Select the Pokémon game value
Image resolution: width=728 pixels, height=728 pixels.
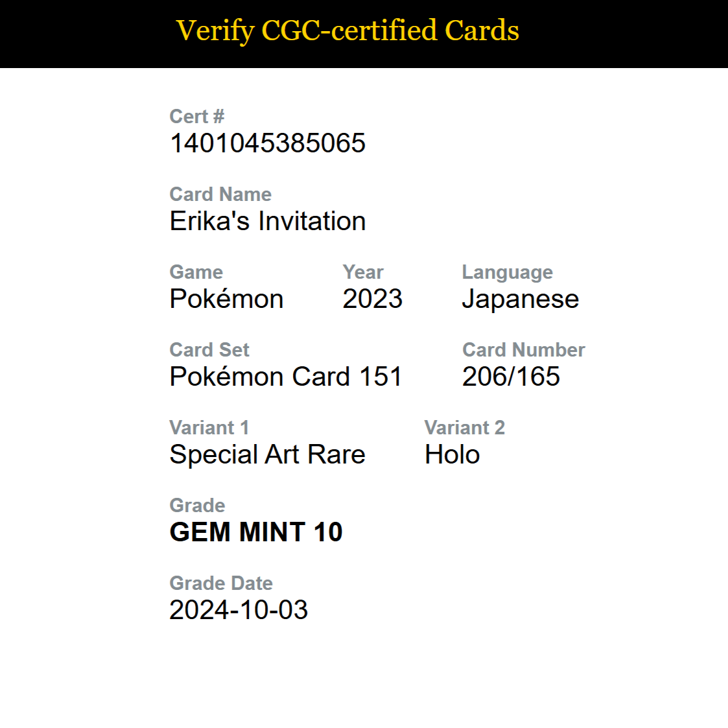click(227, 299)
